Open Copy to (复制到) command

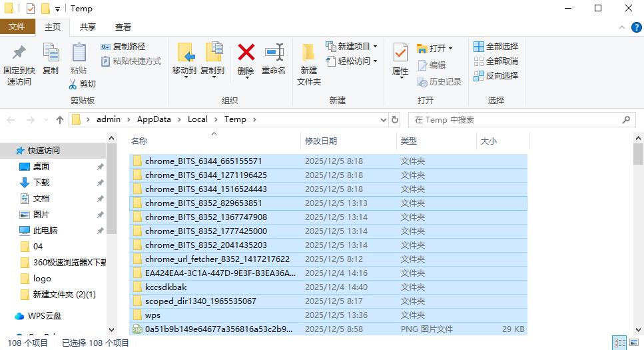pos(212,60)
